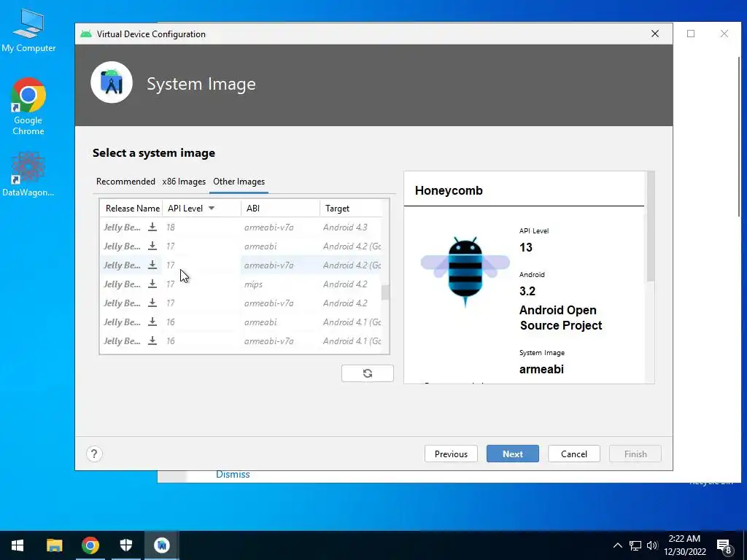This screenshot has height=560, width=747.
Task: Open Windows Security shield in taskbar
Action: [x=125, y=545]
